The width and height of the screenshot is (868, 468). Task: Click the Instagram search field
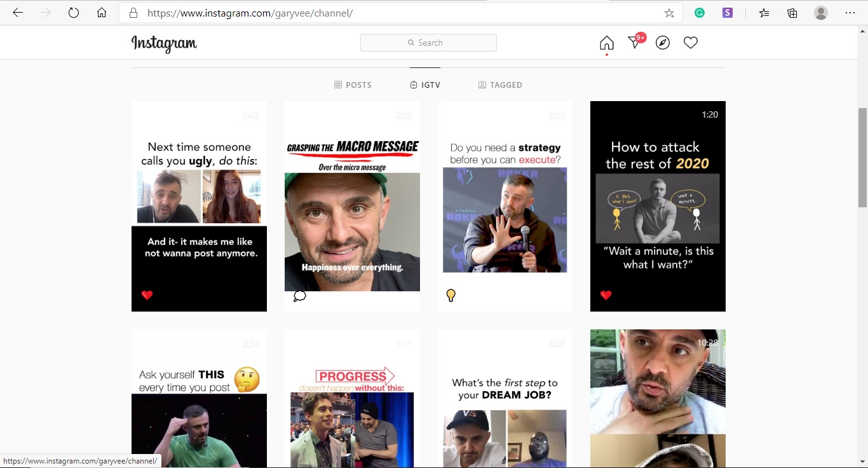click(428, 43)
